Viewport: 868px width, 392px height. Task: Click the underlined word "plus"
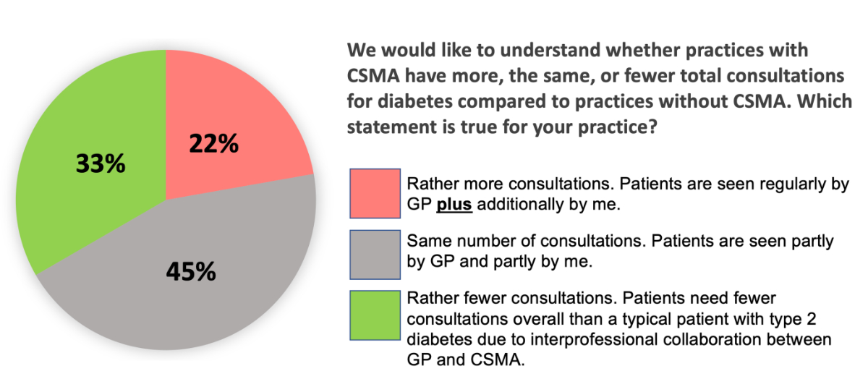pyautogui.click(x=454, y=204)
